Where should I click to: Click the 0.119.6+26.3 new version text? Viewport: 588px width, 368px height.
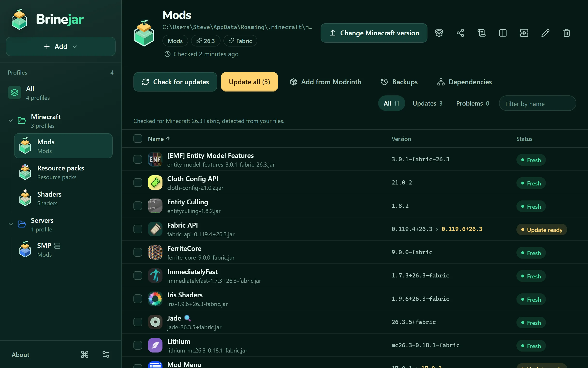point(462,229)
